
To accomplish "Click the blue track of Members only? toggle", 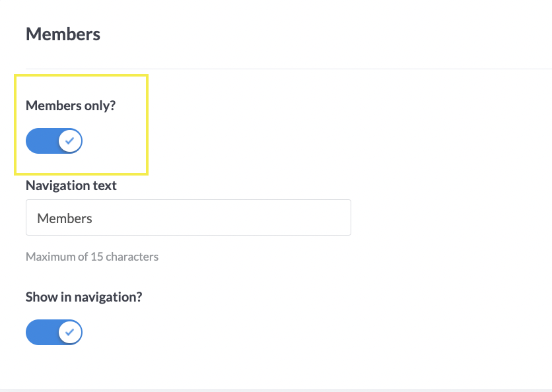I will [x=41, y=141].
